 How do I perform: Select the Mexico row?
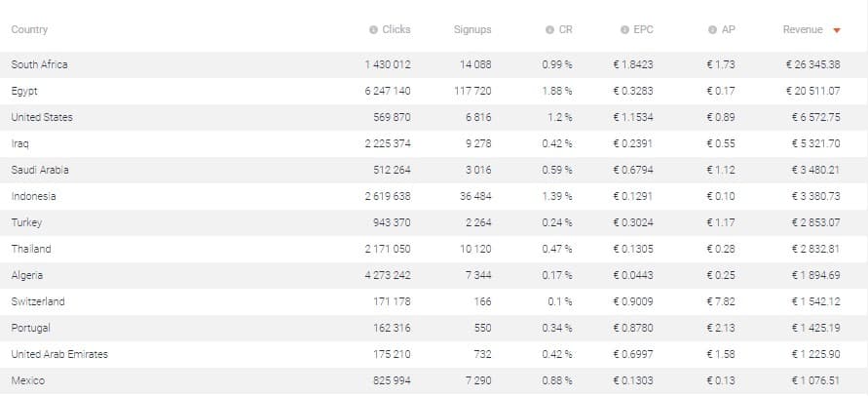point(434,381)
